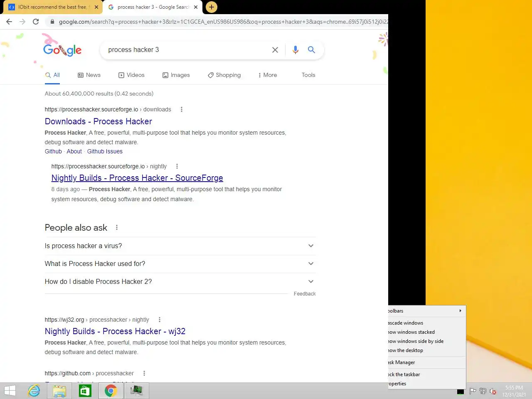Open options menu for sourceforge nightly result
This screenshot has height=399, width=532.
pos(177,166)
